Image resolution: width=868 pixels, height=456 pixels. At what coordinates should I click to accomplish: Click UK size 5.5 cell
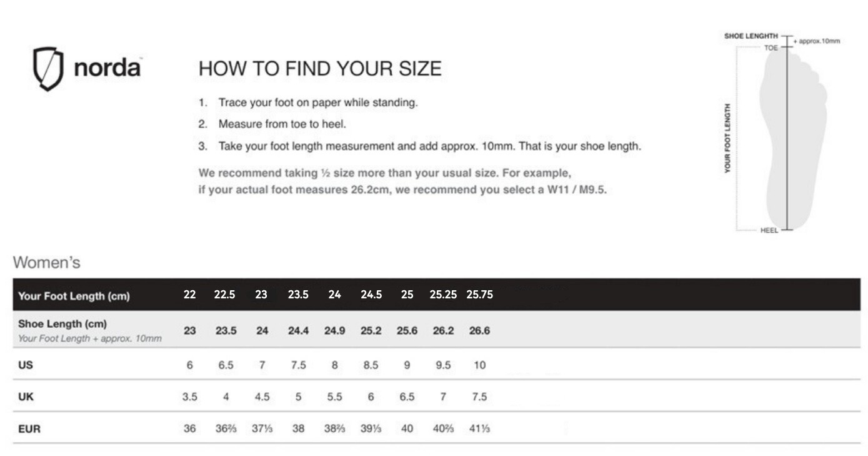pyautogui.click(x=334, y=397)
